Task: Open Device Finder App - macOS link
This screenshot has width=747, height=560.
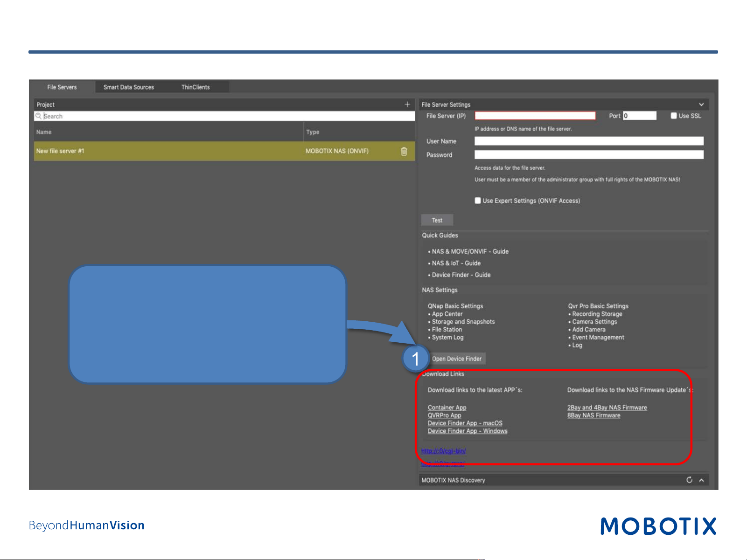Action: [465, 423]
